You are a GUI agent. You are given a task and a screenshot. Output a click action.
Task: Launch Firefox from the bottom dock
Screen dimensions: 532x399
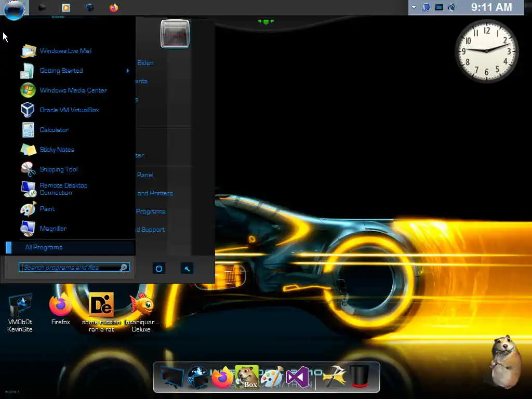[x=222, y=377]
